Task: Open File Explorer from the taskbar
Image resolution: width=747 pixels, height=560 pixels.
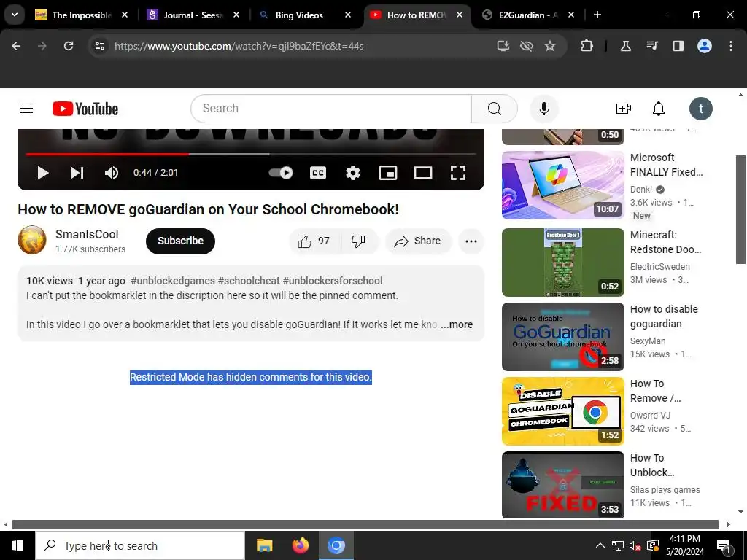Action: 264,545
